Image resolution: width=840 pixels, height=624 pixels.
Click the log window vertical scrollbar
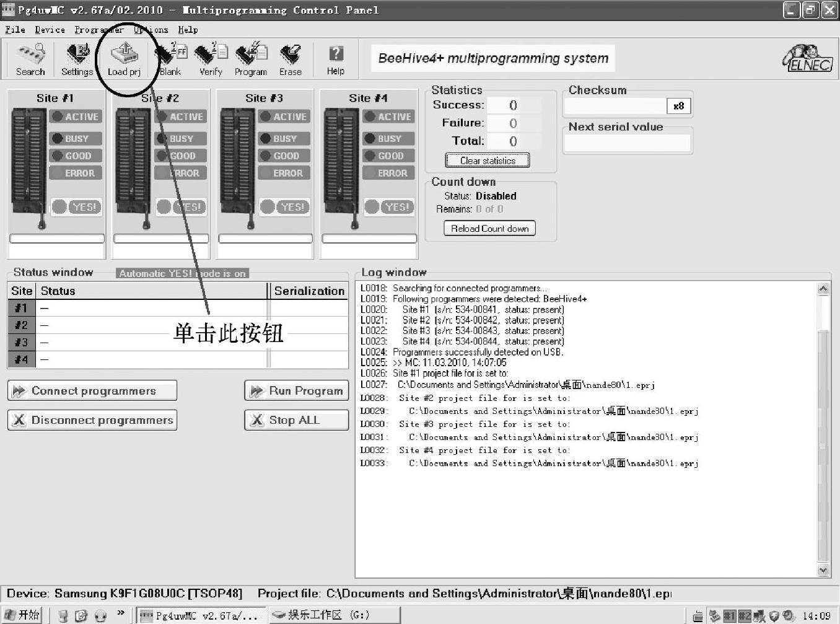coord(823,429)
